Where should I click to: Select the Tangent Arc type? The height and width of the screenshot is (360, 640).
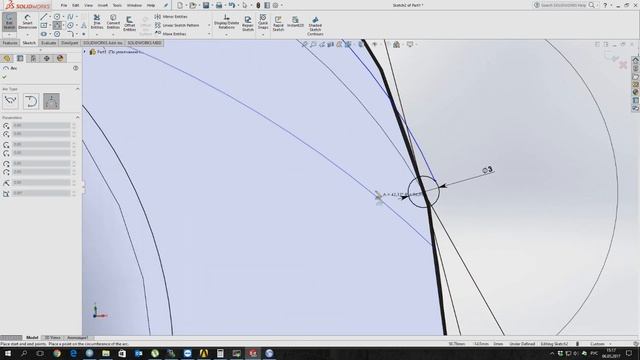pos(31,101)
